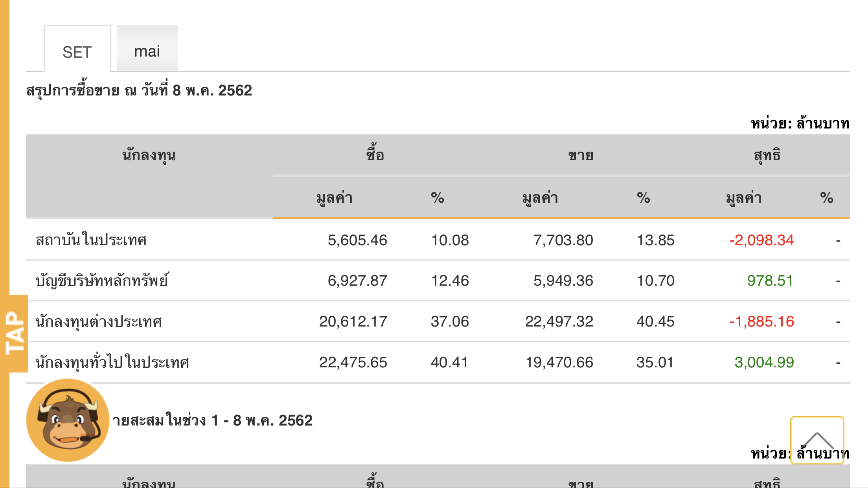
Task: Click the sell value 19,470.66
Action: coord(559,362)
